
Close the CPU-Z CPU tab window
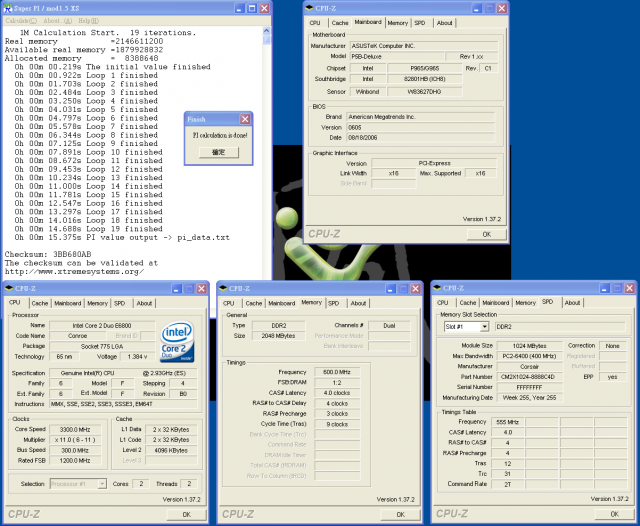[201, 289]
